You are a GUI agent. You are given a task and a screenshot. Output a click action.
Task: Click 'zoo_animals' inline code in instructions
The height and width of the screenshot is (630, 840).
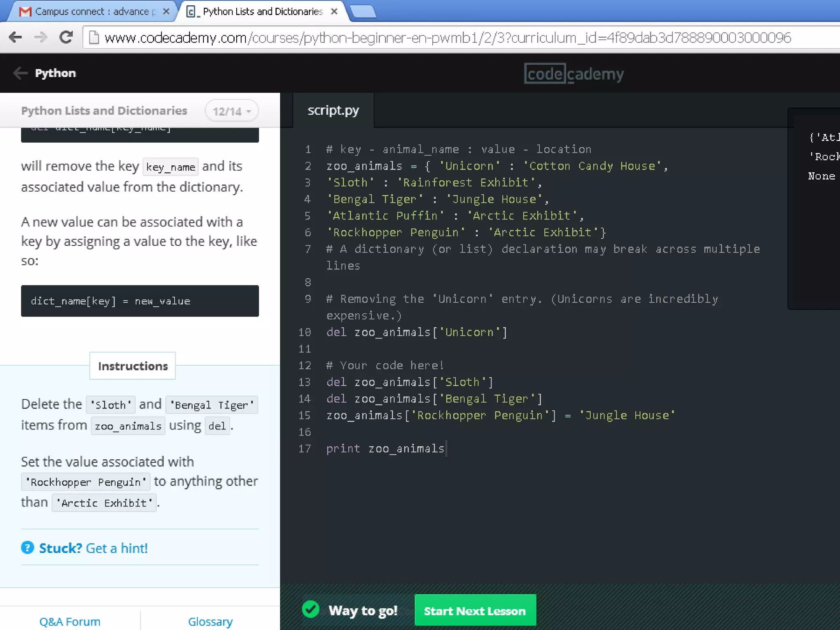click(128, 426)
